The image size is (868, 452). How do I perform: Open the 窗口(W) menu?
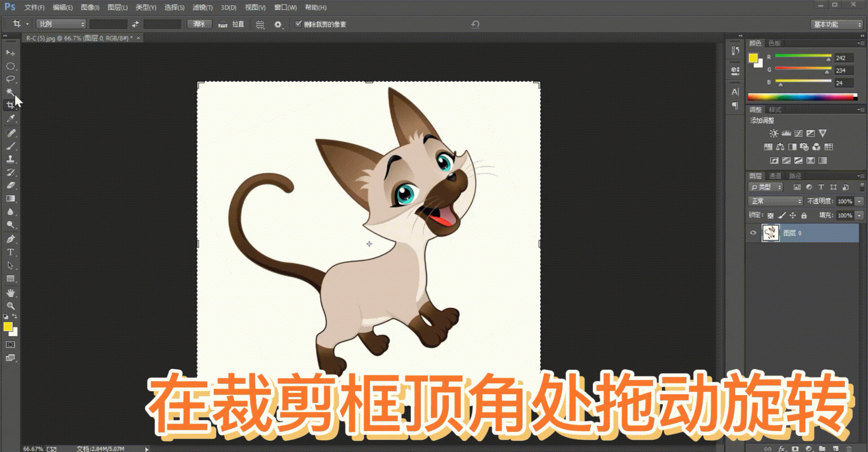pos(286,7)
